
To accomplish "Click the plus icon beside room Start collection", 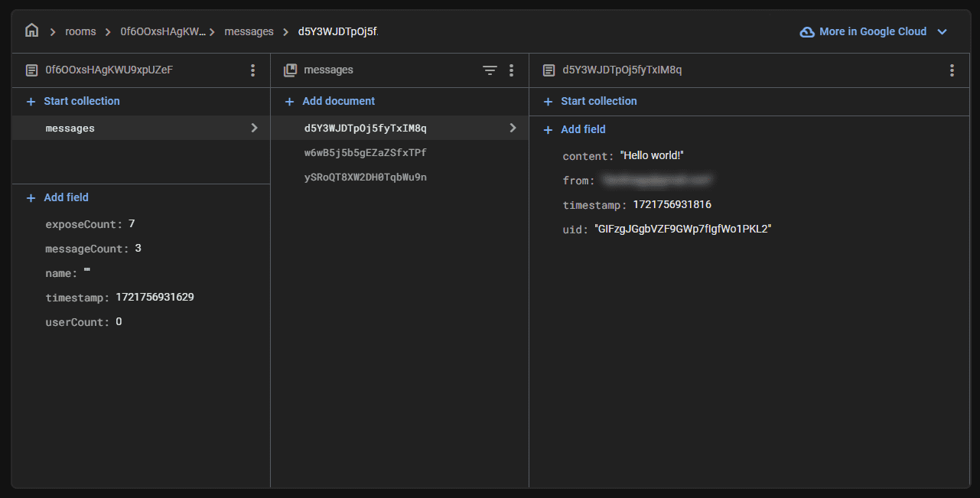I will (31, 101).
